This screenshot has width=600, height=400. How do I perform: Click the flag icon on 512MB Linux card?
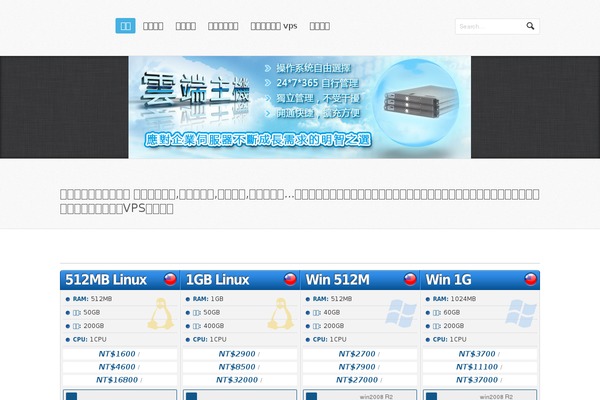pos(170,279)
